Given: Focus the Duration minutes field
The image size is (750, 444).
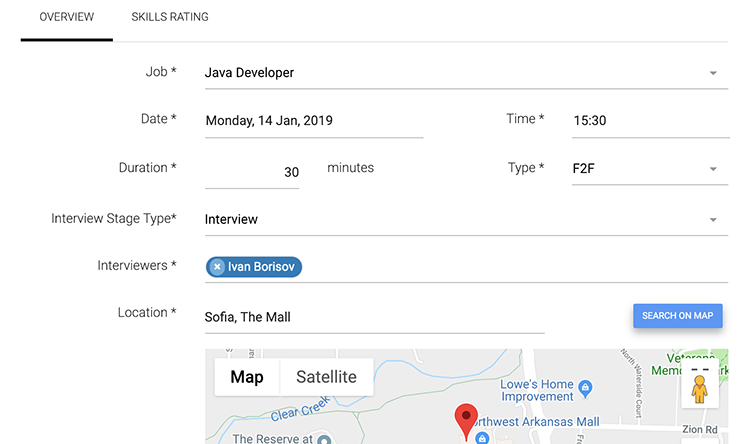Looking at the screenshot, I should pos(252,172).
